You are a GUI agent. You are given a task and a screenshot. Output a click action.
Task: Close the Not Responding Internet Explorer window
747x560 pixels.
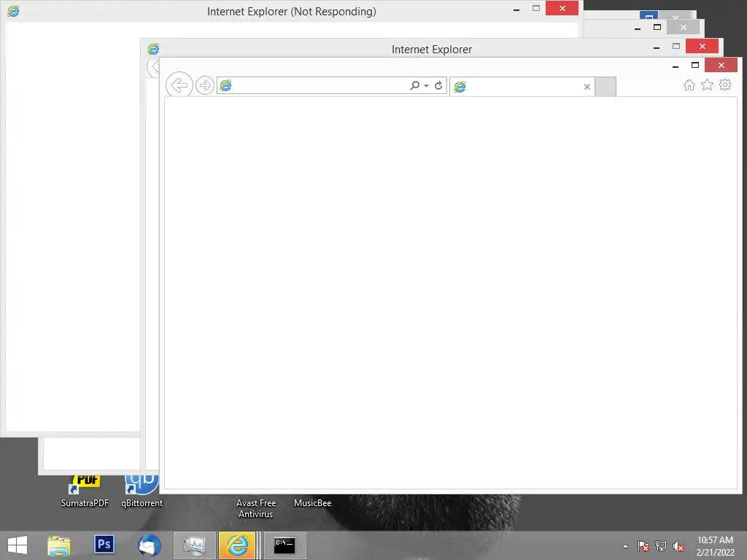click(562, 8)
